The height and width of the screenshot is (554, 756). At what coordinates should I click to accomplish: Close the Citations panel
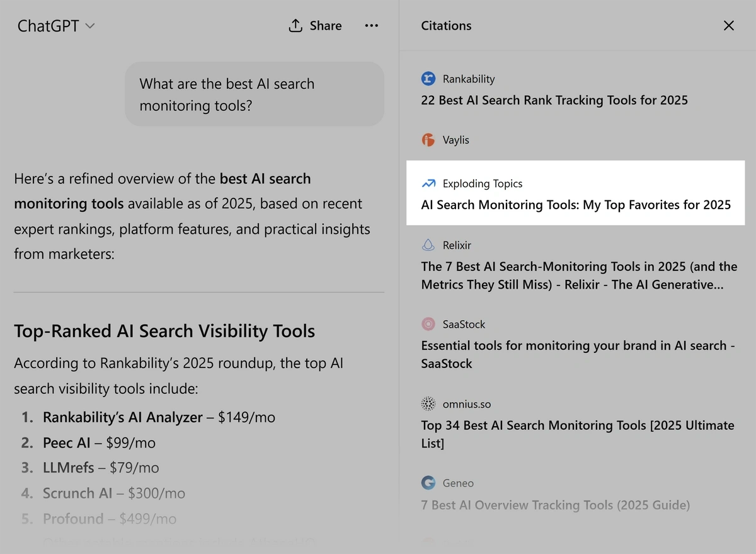click(x=729, y=26)
